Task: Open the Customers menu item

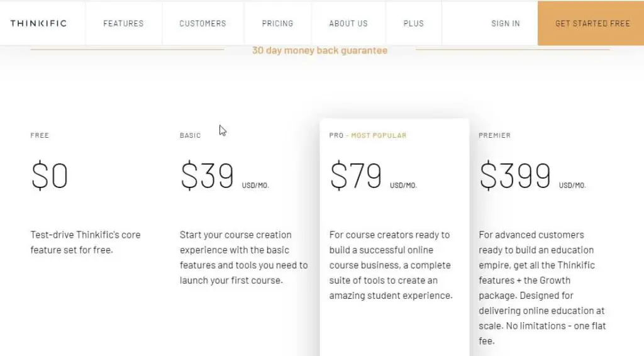Action: coord(203,23)
